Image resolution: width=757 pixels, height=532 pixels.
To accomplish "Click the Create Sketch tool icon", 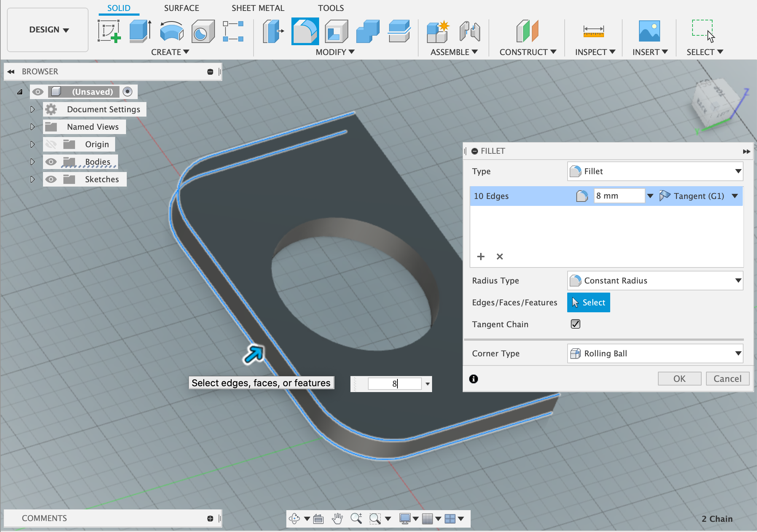I will 109,31.
